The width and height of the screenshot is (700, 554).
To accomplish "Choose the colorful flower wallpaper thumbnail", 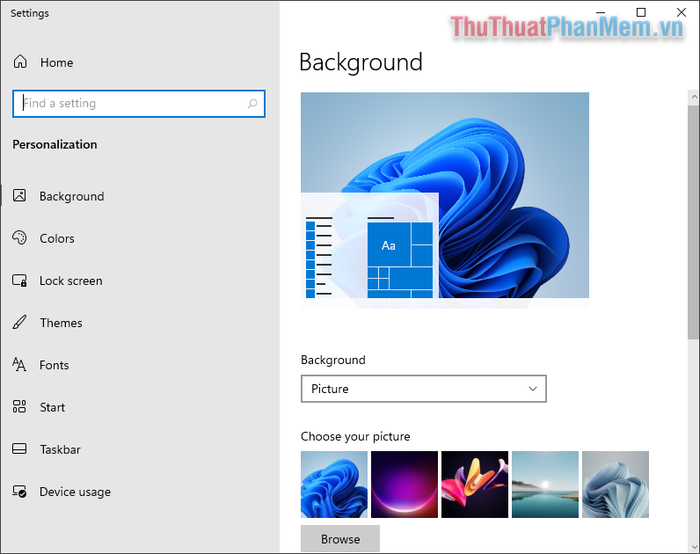I will [475, 484].
